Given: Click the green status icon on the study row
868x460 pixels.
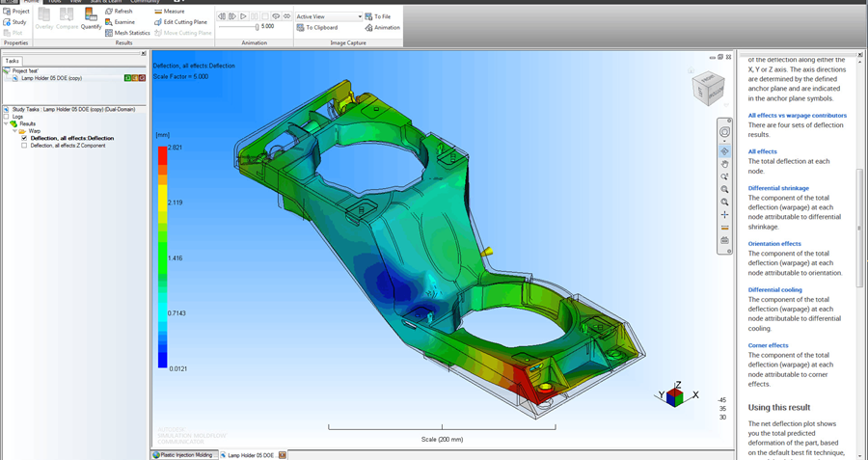Looking at the screenshot, I should 128,78.
